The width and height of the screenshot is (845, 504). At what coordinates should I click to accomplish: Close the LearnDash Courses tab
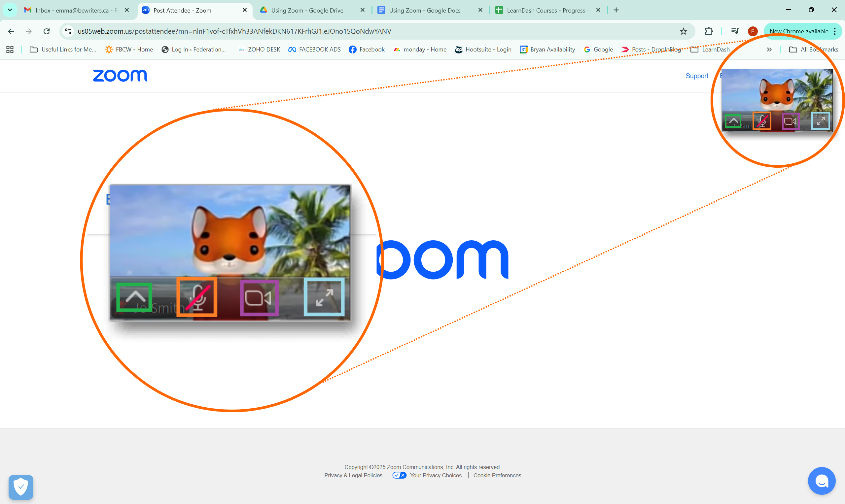598,10
